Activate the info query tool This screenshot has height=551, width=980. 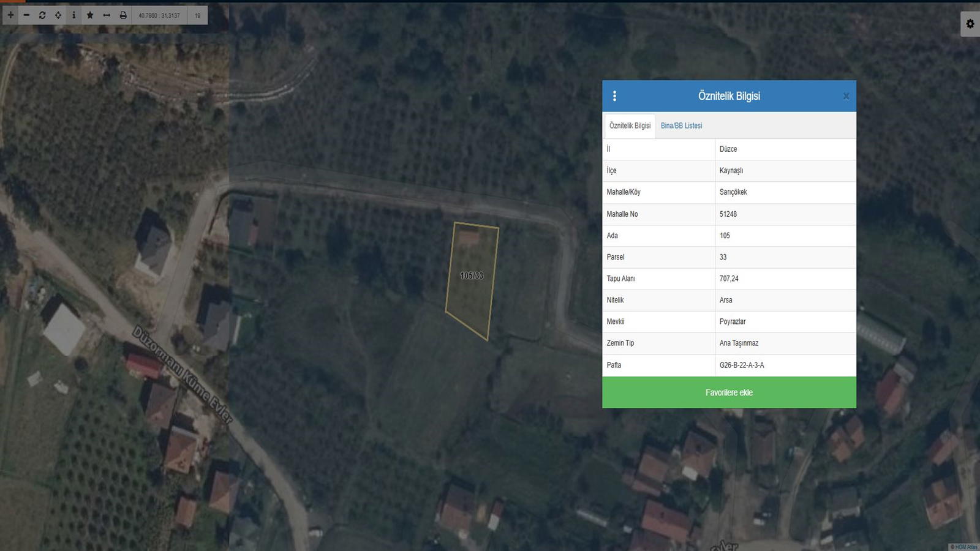pos(74,15)
